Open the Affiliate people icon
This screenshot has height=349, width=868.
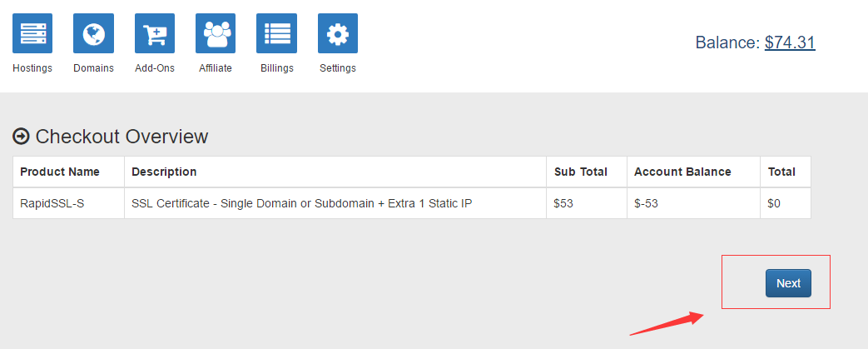point(216,33)
